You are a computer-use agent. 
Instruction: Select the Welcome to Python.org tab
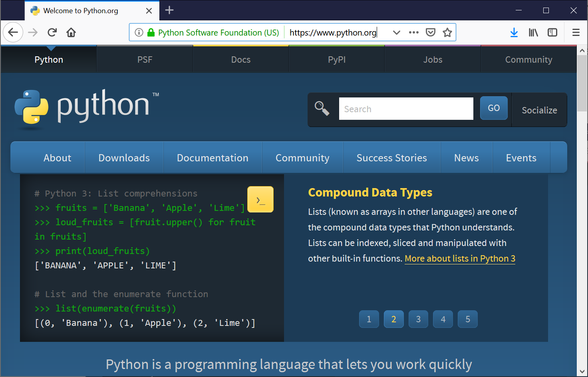click(x=92, y=11)
